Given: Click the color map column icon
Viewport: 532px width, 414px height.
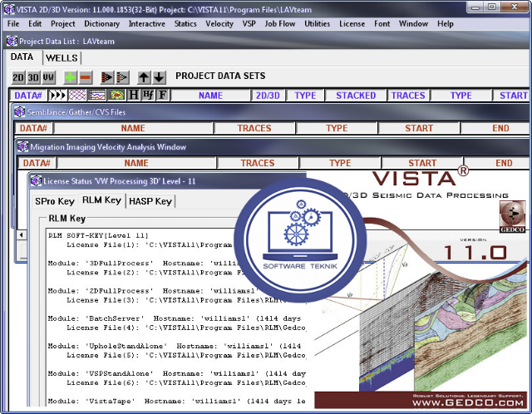Looking at the screenshot, I should pos(116,96).
